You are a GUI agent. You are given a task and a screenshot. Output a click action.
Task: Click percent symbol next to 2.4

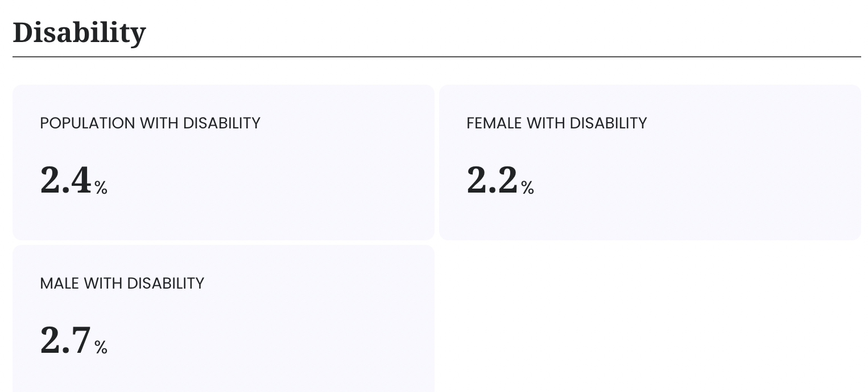point(101,187)
